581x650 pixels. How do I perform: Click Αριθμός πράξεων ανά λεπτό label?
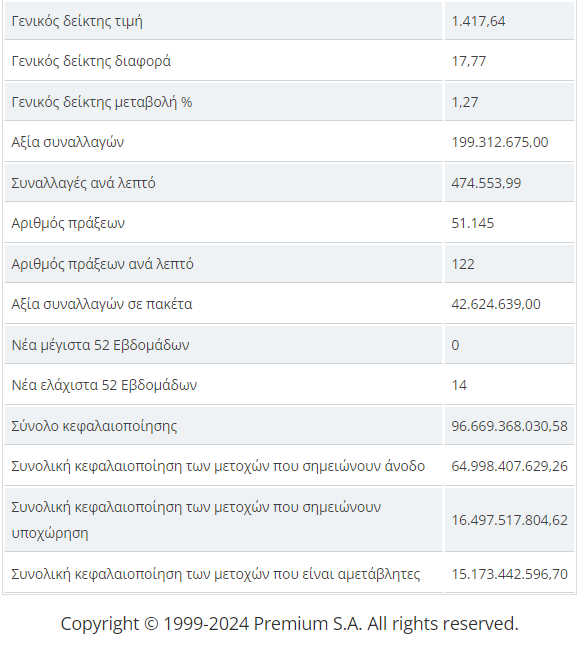(x=102, y=264)
